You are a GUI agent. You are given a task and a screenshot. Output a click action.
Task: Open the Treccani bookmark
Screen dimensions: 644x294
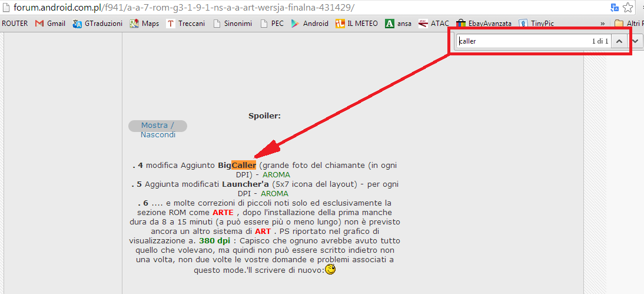click(x=185, y=24)
